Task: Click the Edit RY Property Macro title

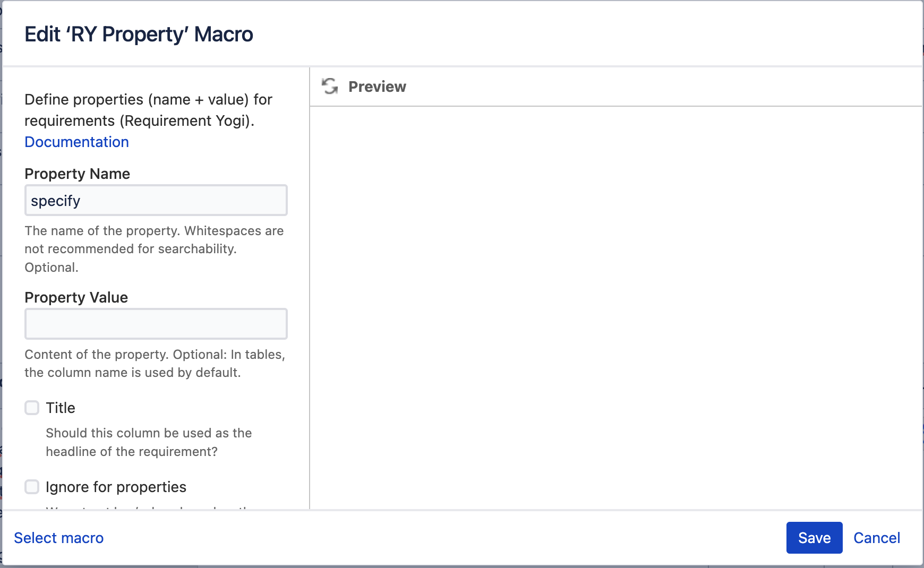Action: tap(139, 34)
